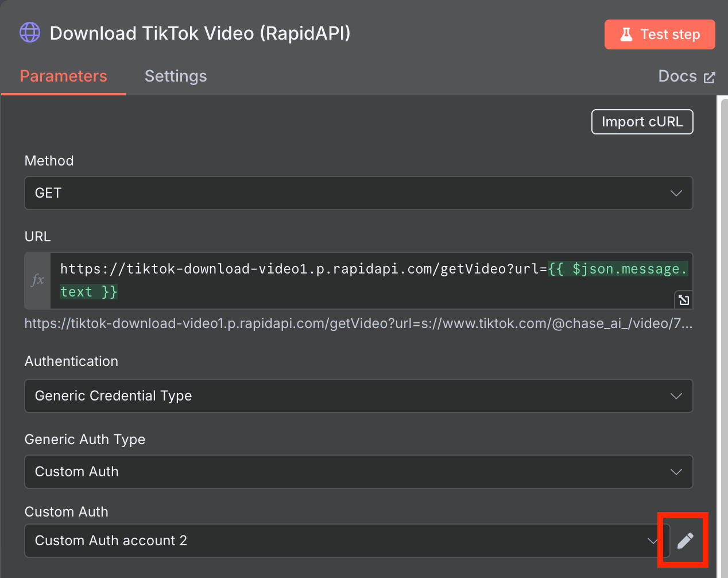Click the globe HTTP node icon
The image size is (728, 578).
(30, 32)
